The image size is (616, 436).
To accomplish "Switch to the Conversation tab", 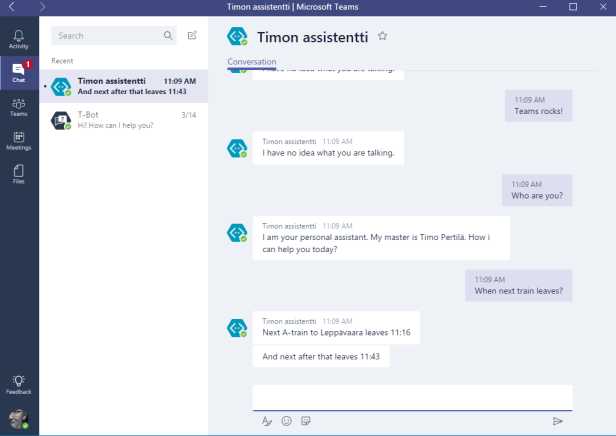I will point(252,62).
